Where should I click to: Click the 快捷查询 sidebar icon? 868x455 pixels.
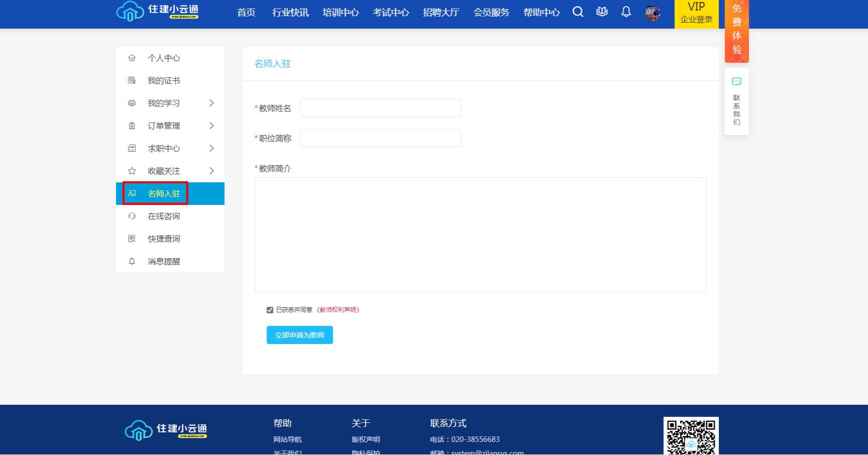tap(132, 239)
